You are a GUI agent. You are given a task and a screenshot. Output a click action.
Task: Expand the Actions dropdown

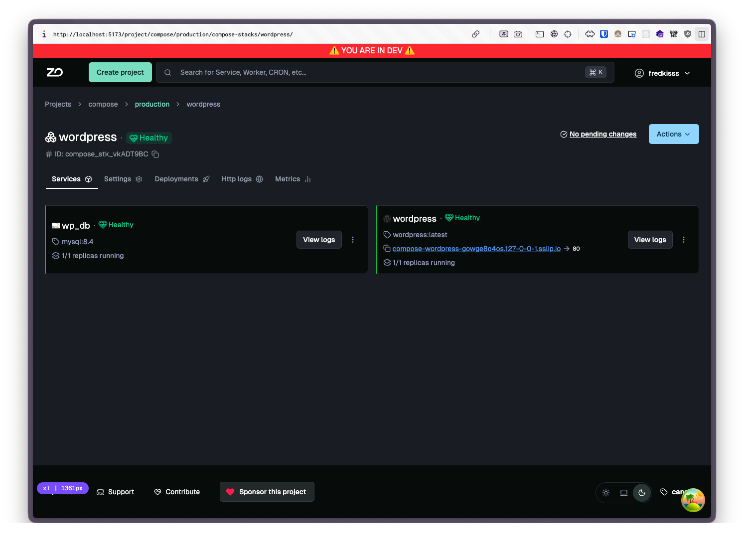pos(674,134)
